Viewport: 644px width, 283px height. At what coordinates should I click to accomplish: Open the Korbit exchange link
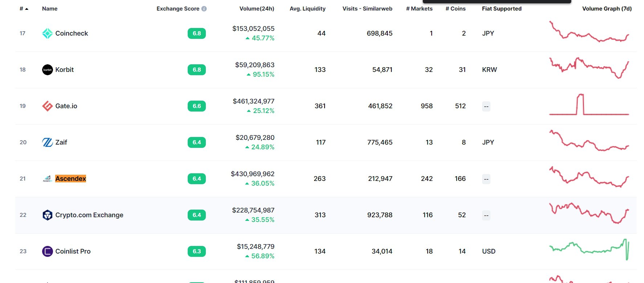[65, 70]
